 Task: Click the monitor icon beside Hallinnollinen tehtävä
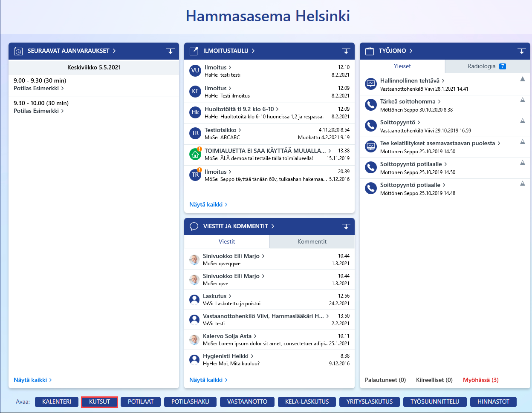[x=371, y=84]
